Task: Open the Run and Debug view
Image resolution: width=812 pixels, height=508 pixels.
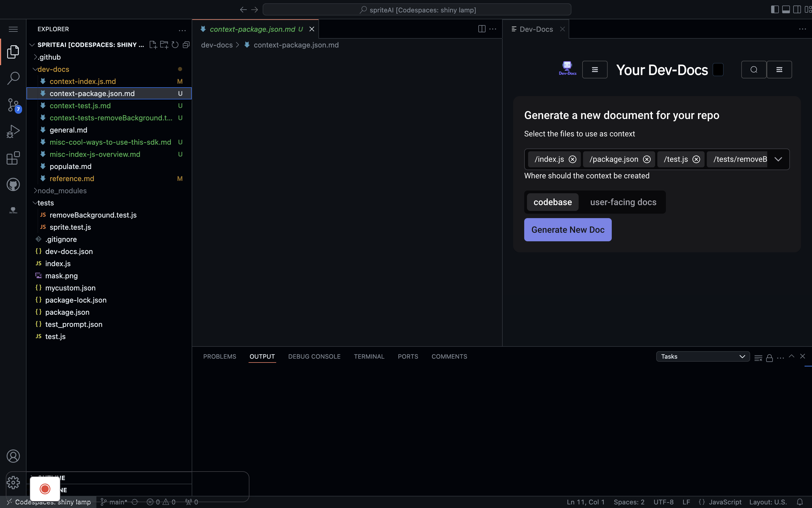Action: [x=13, y=131]
